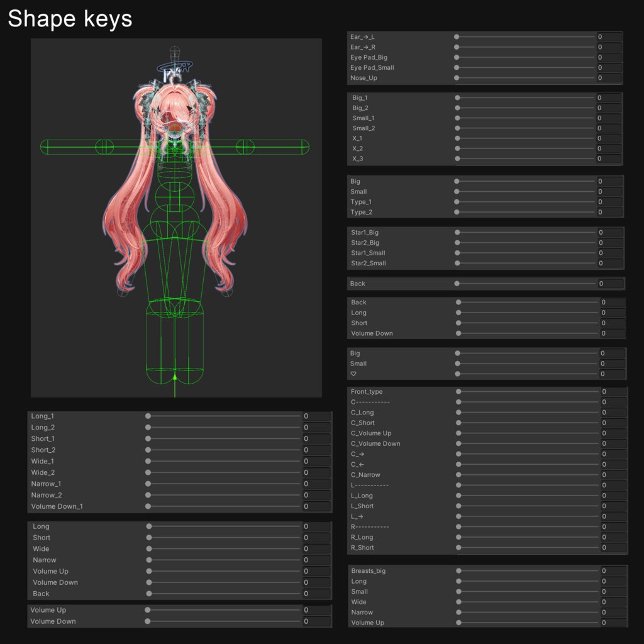Click the C_← slider handle
The image size is (644, 644).
[458, 465]
